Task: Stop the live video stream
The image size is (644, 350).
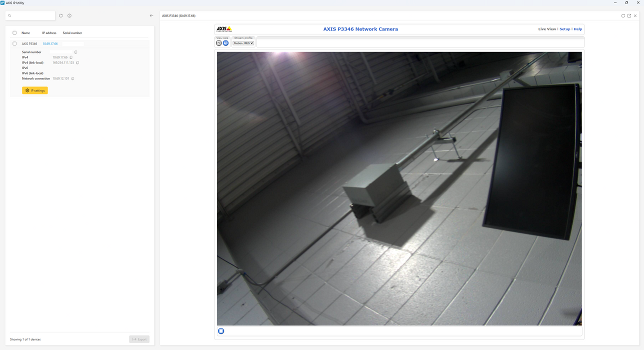Action: (x=221, y=331)
